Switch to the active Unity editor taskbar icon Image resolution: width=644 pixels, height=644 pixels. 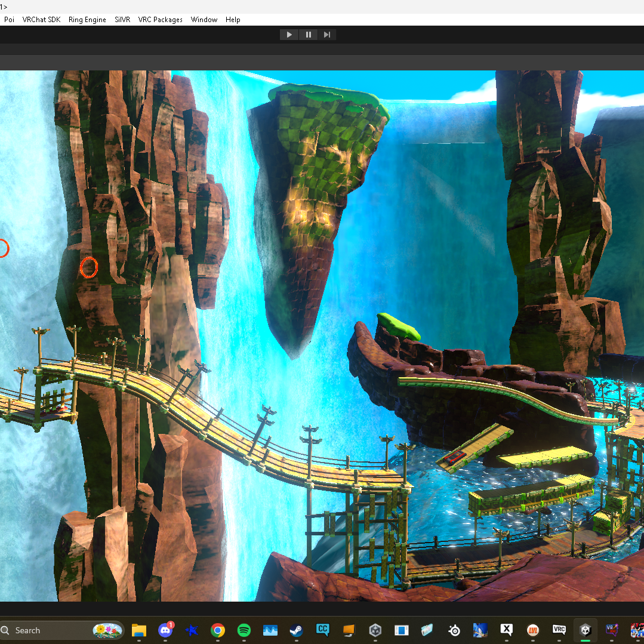586,630
